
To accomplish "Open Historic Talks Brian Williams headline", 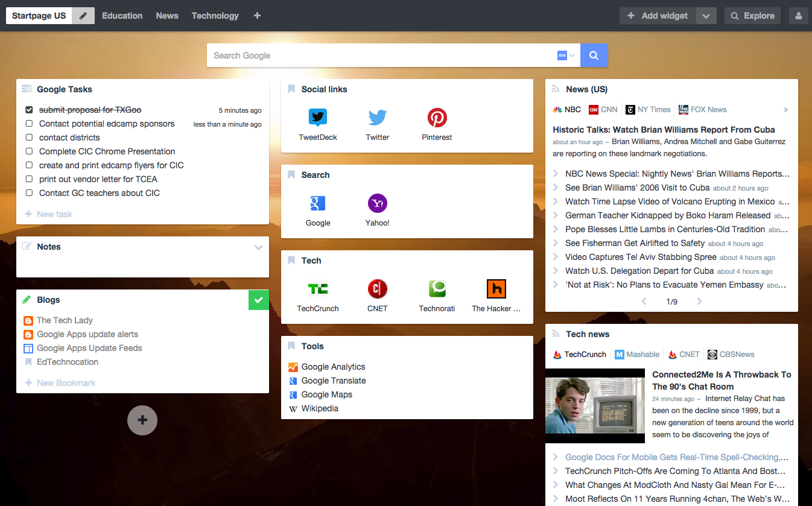I will [x=664, y=130].
